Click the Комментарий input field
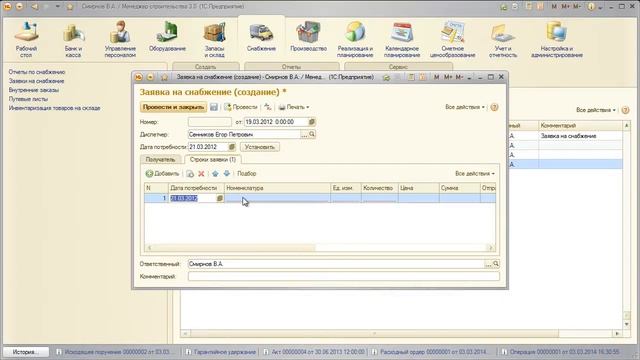 coord(344,277)
